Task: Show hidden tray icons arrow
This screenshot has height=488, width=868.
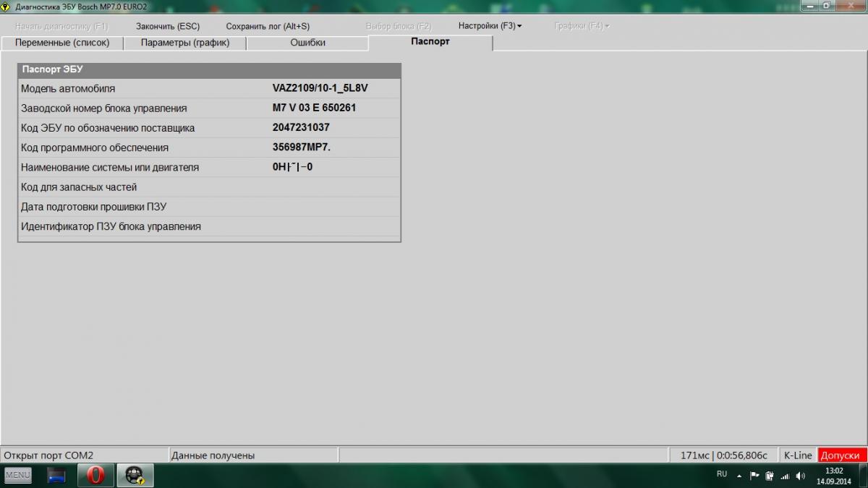Action: (x=739, y=476)
